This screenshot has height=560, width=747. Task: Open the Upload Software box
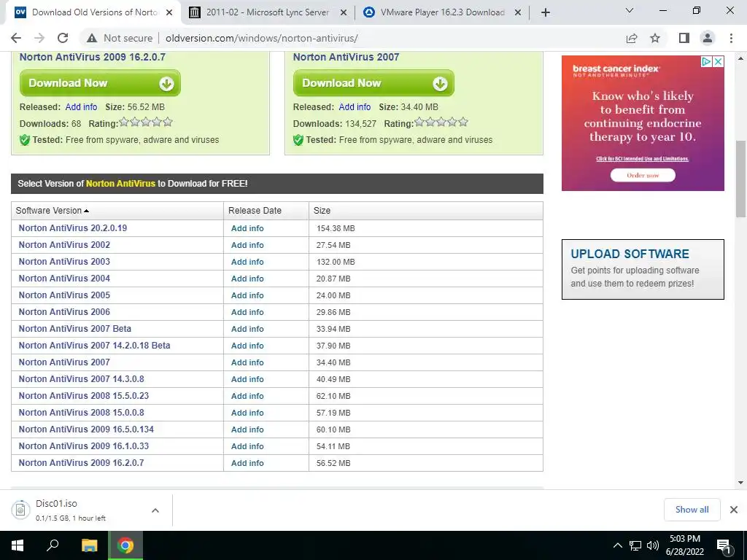pos(643,269)
